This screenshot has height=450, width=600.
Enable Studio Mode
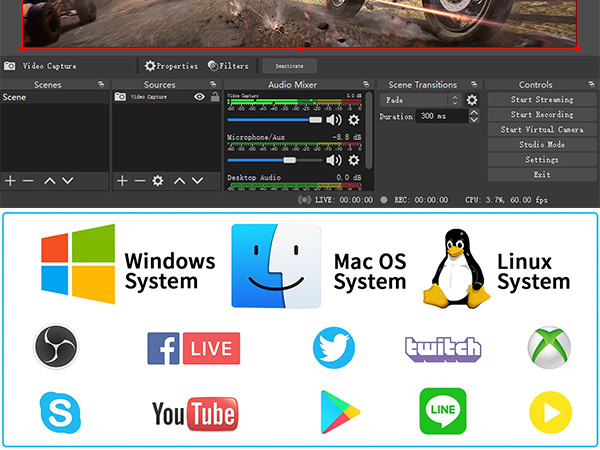coord(542,144)
